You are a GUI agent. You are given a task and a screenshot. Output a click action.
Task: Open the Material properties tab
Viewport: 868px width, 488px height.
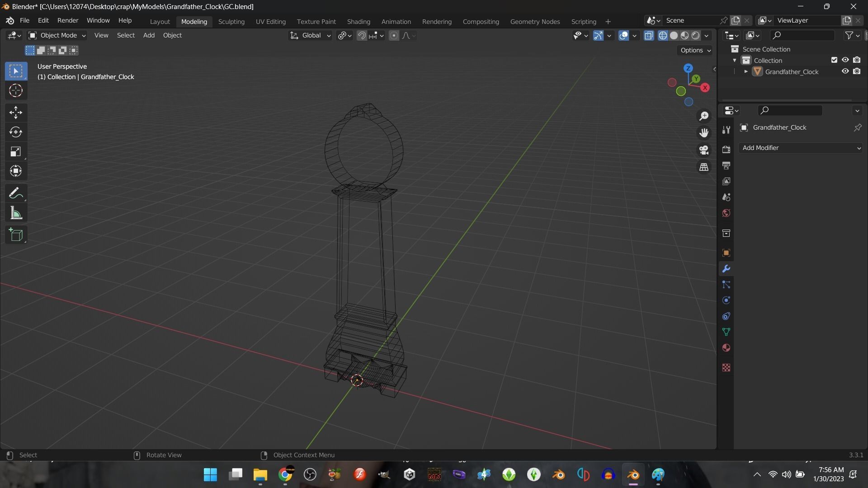[726, 347]
